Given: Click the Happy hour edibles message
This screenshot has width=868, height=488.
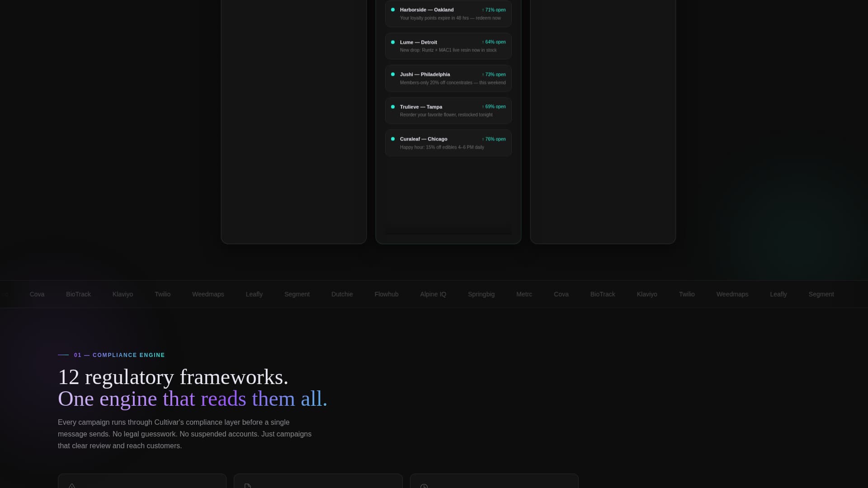Looking at the screenshot, I should click(442, 147).
